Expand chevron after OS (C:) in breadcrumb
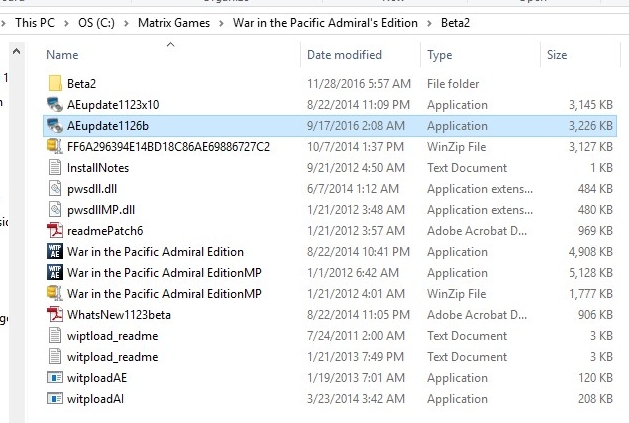The image size is (629, 423). click(126, 23)
